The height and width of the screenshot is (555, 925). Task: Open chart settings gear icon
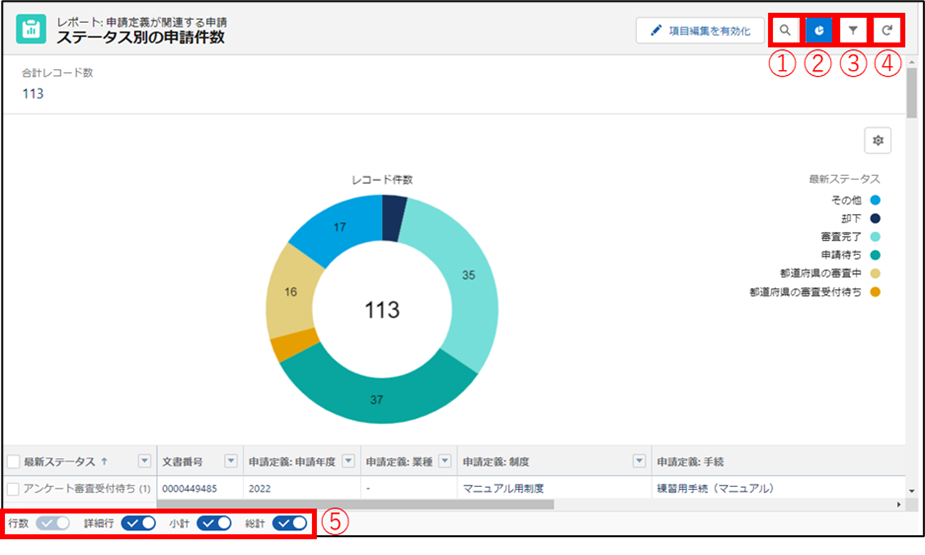[x=878, y=141]
